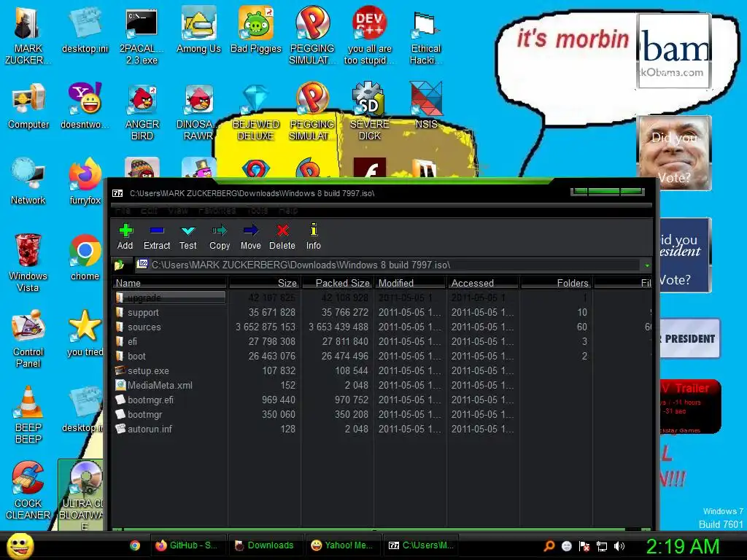Image resolution: width=747 pixels, height=560 pixels.
Task: Open the 2PACAL 2.3.exe desktop icon
Action: pyautogui.click(x=142, y=36)
